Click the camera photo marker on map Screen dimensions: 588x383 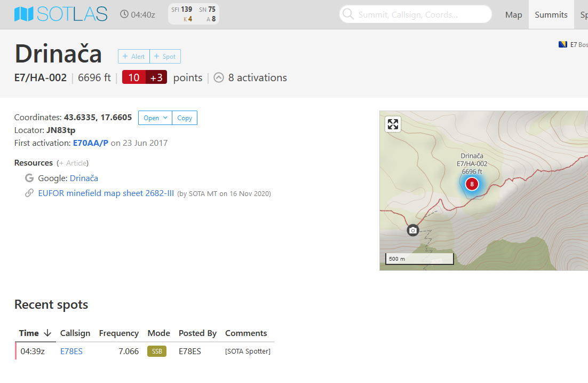tap(412, 230)
